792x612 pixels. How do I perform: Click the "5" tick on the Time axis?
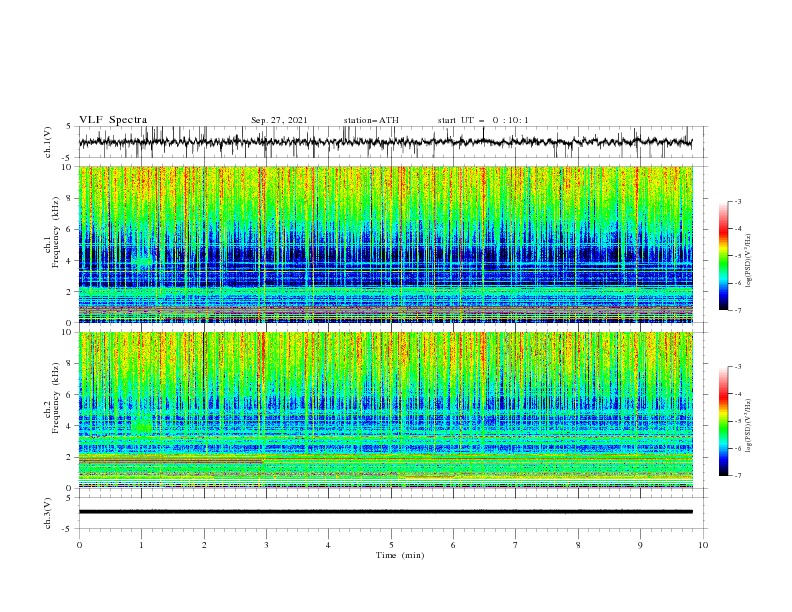pyautogui.click(x=391, y=545)
